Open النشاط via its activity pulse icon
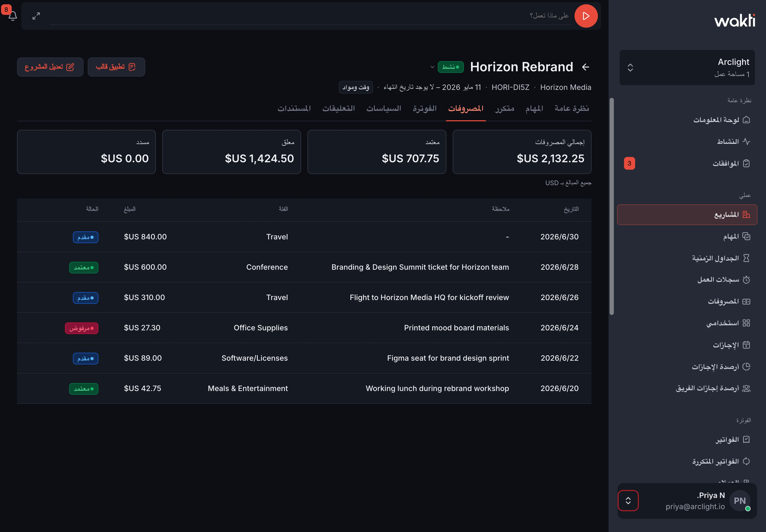This screenshot has width=766, height=532. pos(746,142)
